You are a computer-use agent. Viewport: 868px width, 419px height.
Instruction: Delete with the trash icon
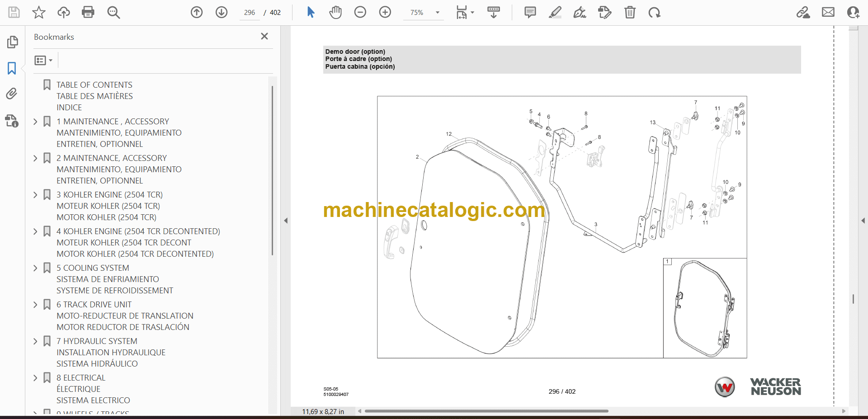630,12
